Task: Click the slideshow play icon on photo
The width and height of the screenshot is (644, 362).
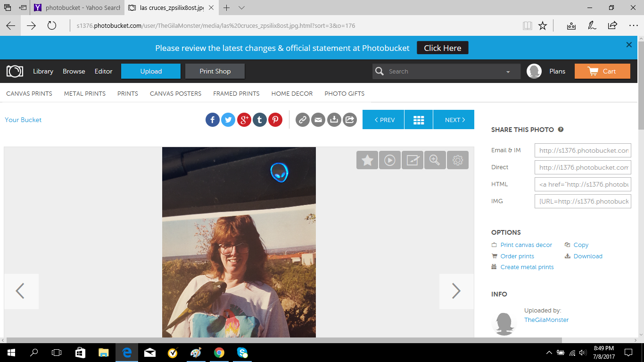Action: click(x=389, y=160)
